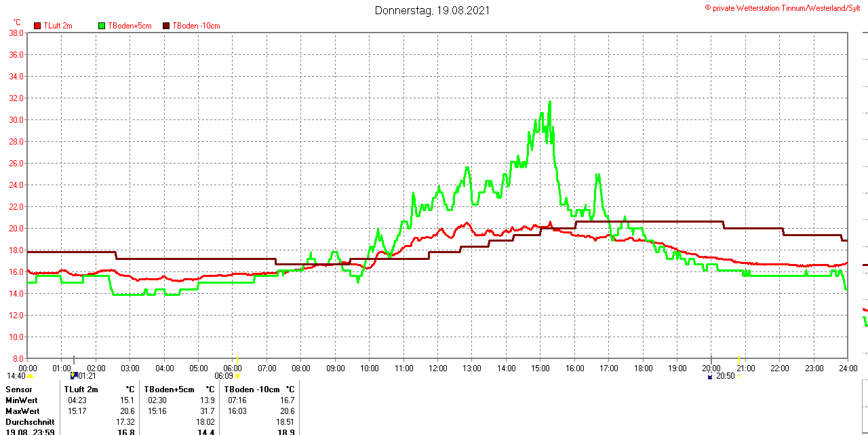
Task: Click the Durchschnitt row label in table
Action: 30,422
